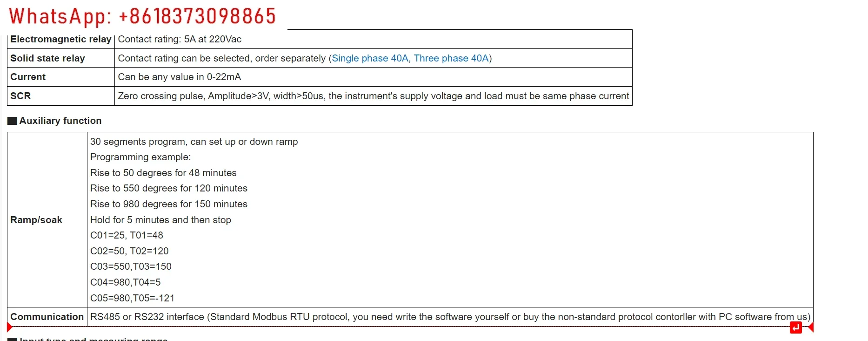Open the Three phase 40A link

coord(451,58)
